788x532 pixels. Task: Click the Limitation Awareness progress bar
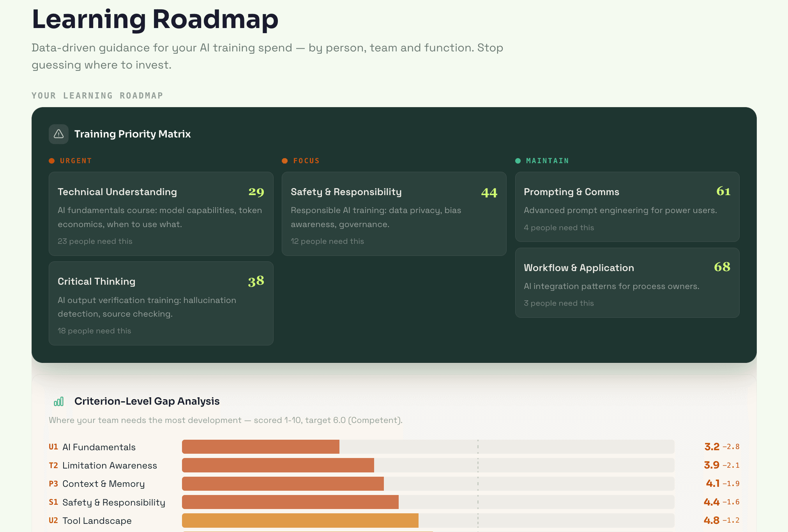[x=428, y=465]
